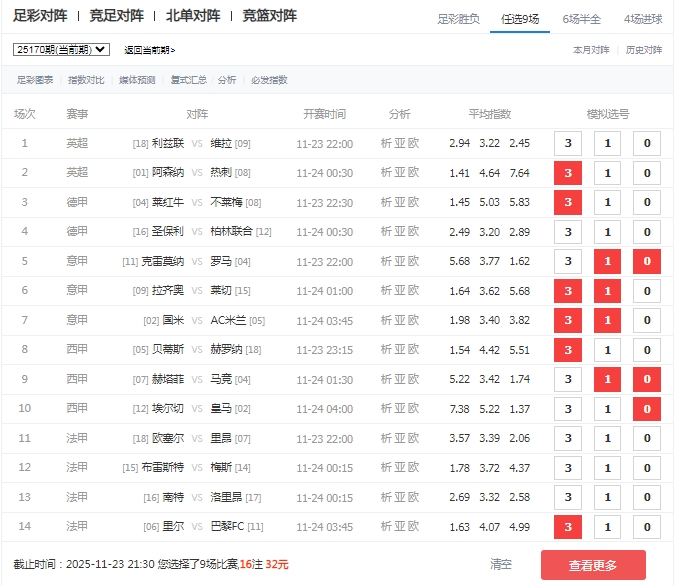Open the 本月对阵 link
Image resolution: width=674 pixels, height=586 pixels.
click(591, 49)
